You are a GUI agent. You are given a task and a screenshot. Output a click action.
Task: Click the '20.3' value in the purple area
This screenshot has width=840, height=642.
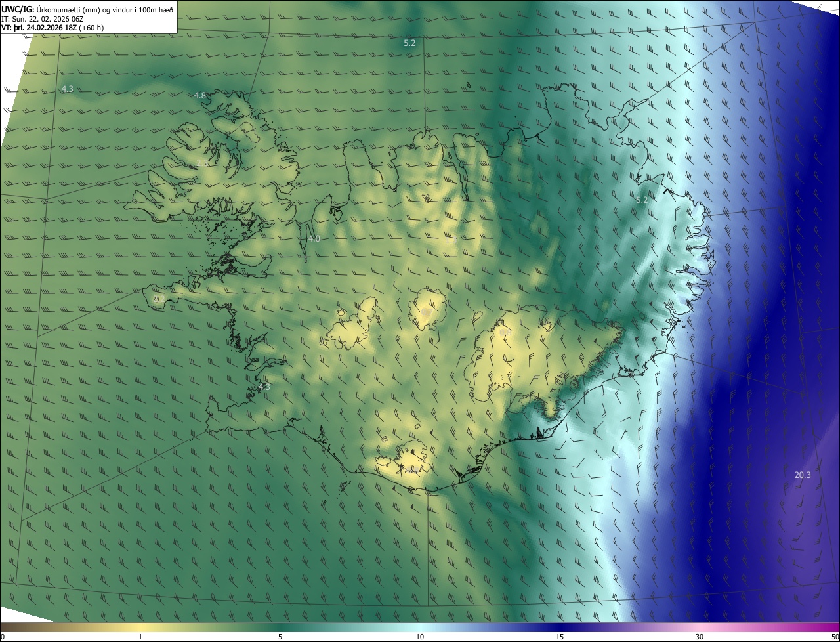click(803, 475)
